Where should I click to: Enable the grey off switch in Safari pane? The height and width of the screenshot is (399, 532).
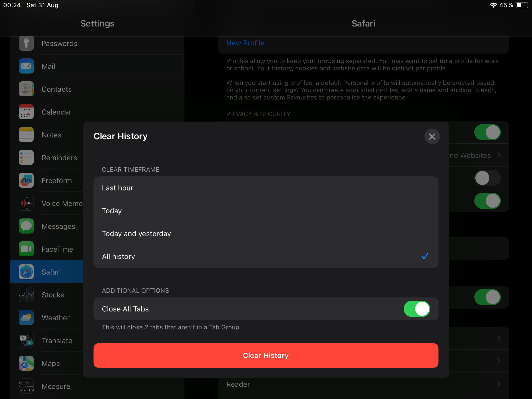(x=488, y=178)
